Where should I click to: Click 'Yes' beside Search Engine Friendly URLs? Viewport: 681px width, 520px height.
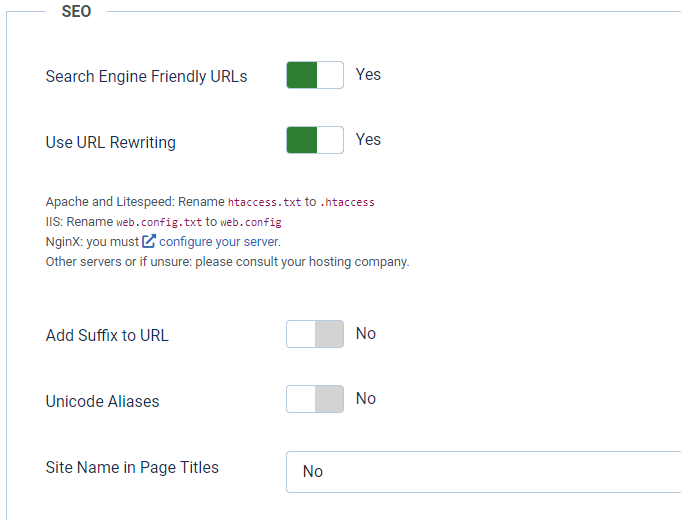[368, 75]
